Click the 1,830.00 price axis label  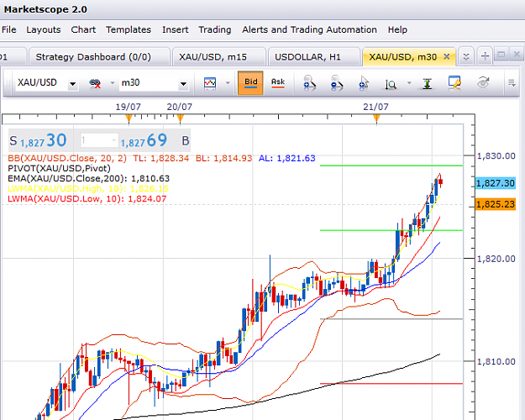(496, 156)
